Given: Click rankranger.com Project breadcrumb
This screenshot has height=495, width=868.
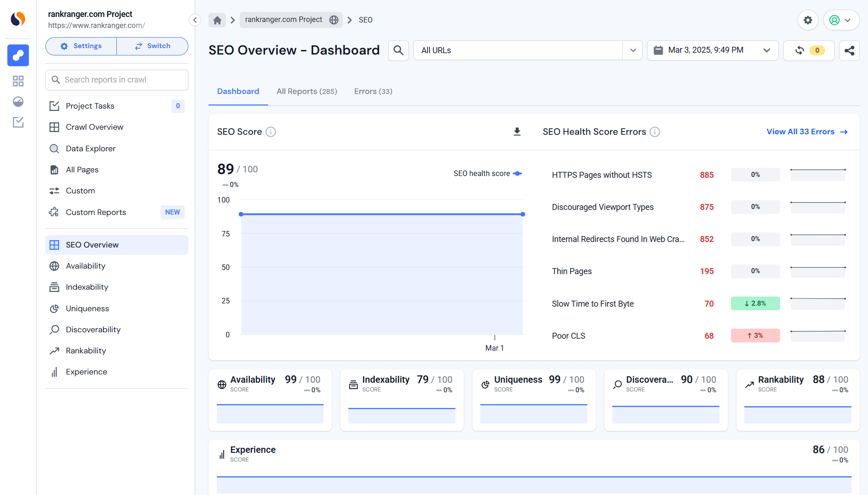Looking at the screenshot, I should click(x=291, y=20).
